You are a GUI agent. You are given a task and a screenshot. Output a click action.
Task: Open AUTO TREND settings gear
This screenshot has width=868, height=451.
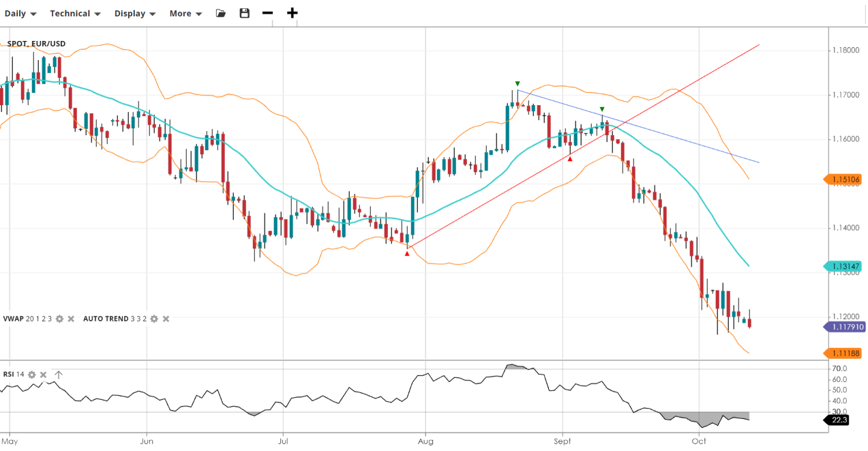tap(154, 319)
